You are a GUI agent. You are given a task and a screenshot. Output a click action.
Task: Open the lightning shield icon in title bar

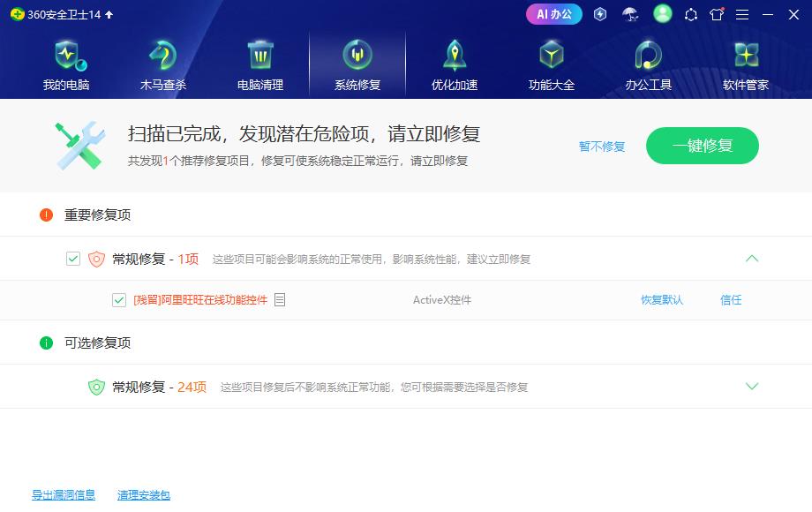coord(600,14)
